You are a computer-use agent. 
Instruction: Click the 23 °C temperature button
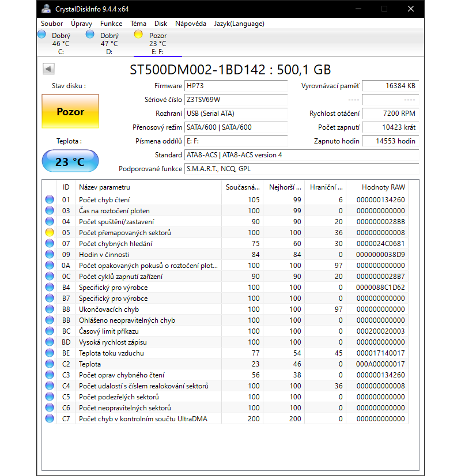(70, 161)
